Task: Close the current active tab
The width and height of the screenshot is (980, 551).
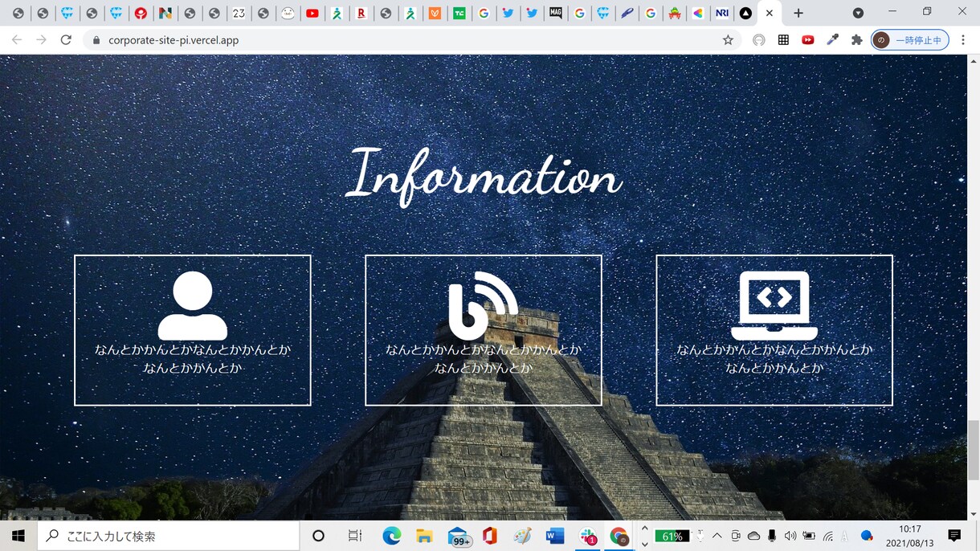Action: pyautogui.click(x=769, y=13)
